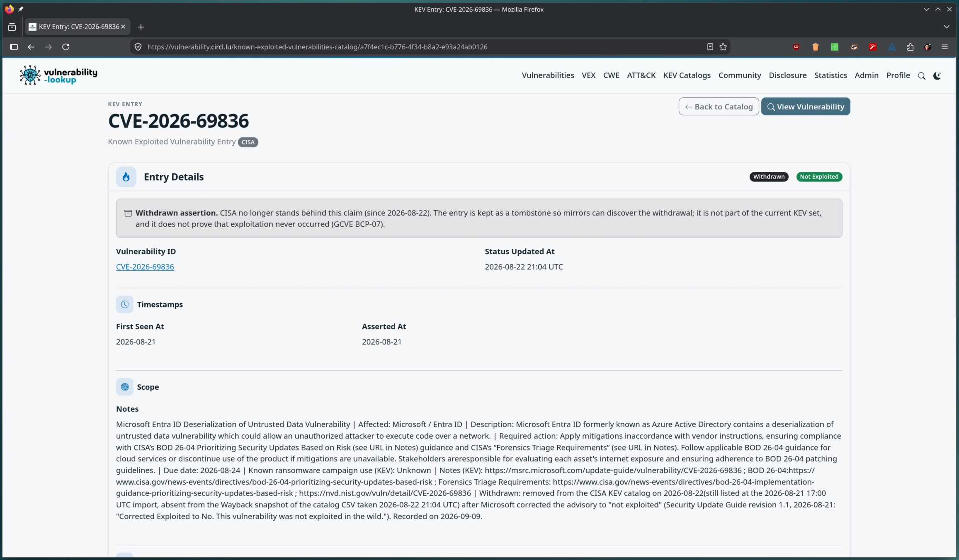This screenshot has height=560, width=959.
Task: Open the Disclosure nav item
Action: tap(787, 75)
